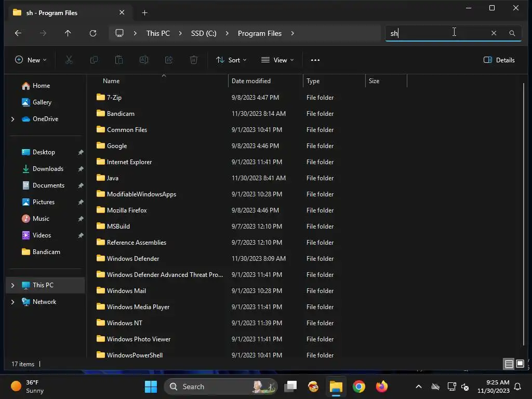The height and width of the screenshot is (399, 532).
Task: Open the Sort dropdown menu
Action: pos(231,60)
